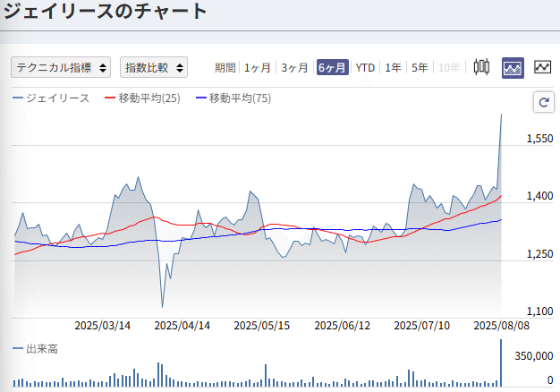The height and width of the screenshot is (392, 560).
Task: Select the 10年 period
Action: (449, 67)
